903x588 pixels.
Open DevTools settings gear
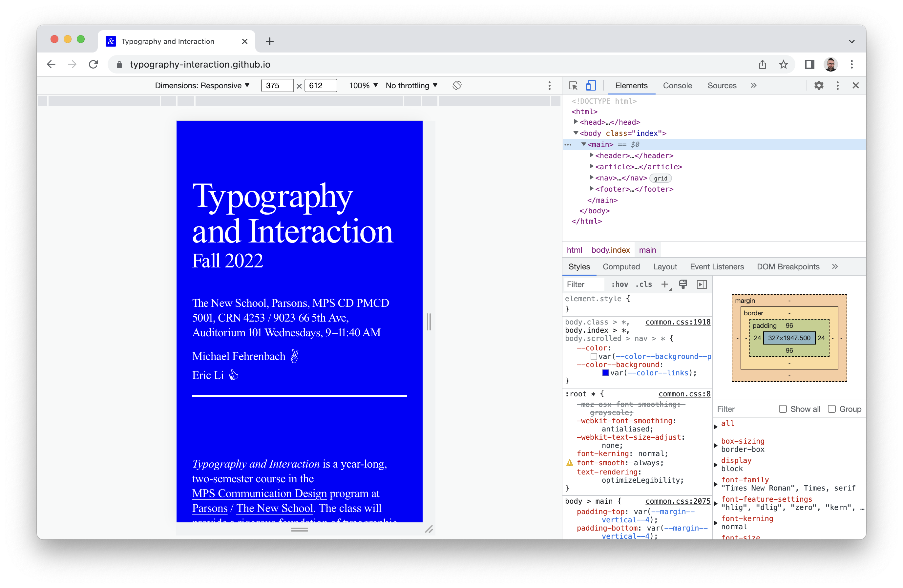[819, 85]
